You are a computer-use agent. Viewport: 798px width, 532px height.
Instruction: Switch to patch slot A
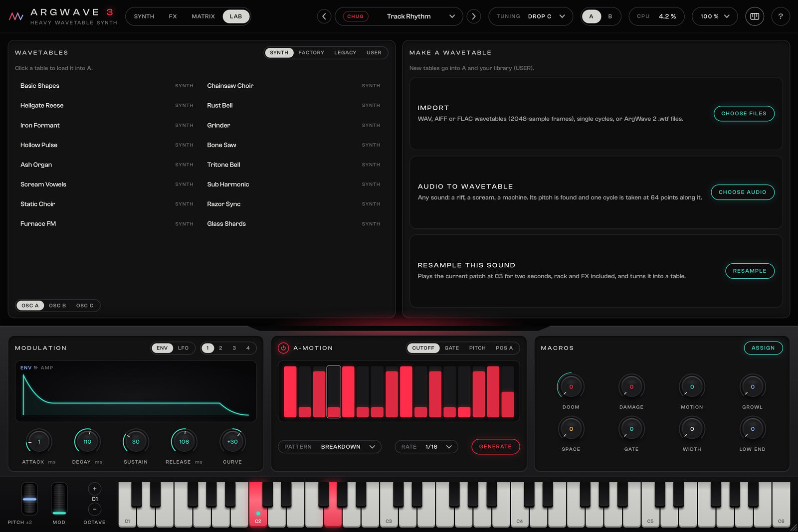592,16
